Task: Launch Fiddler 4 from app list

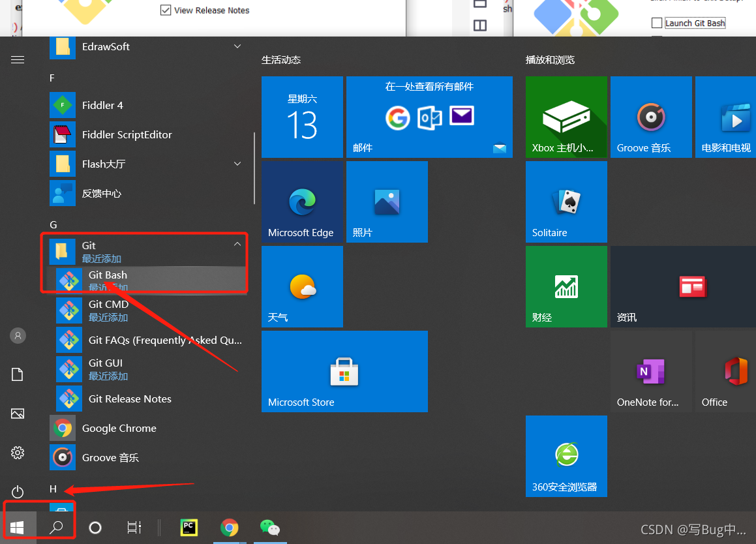Action: coord(148,105)
